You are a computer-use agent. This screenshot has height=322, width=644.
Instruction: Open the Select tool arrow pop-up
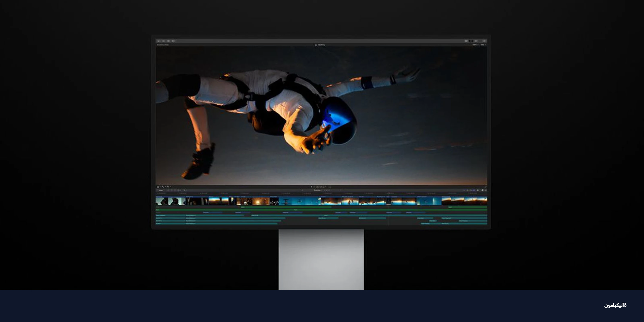coord(184,190)
